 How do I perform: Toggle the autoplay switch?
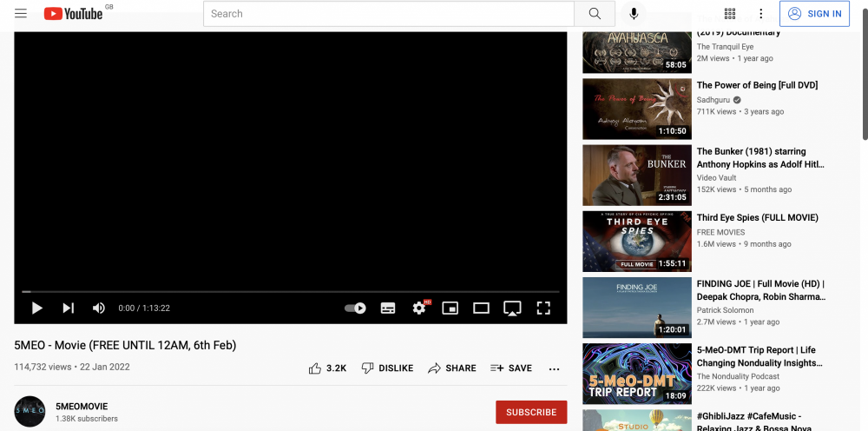tap(355, 308)
